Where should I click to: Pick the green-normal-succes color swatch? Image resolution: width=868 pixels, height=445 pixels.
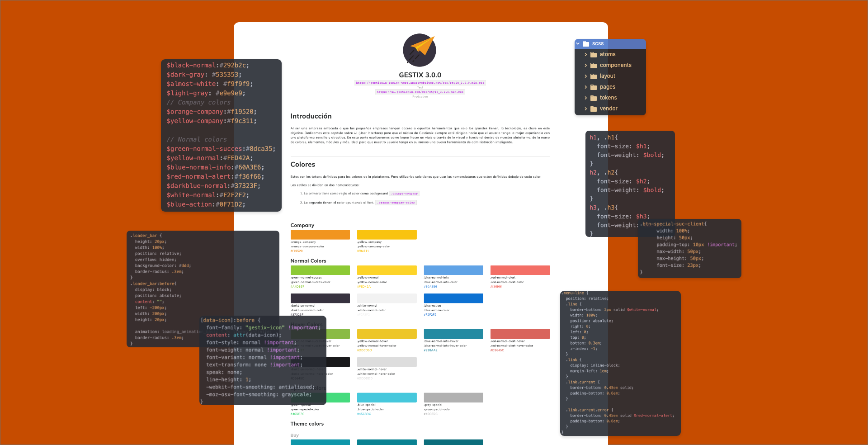(x=320, y=270)
